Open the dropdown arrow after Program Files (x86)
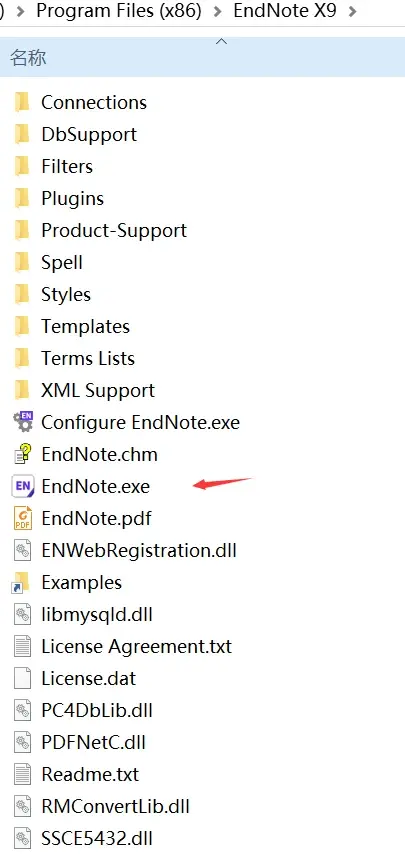 pos(218,11)
